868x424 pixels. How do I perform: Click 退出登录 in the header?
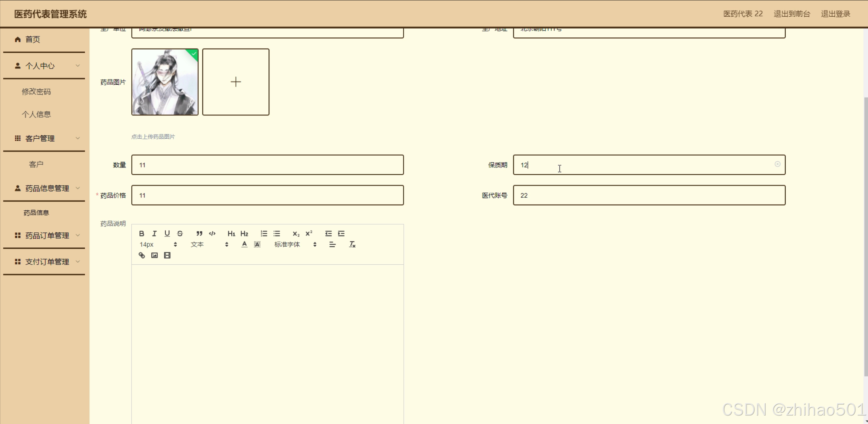[835, 14]
